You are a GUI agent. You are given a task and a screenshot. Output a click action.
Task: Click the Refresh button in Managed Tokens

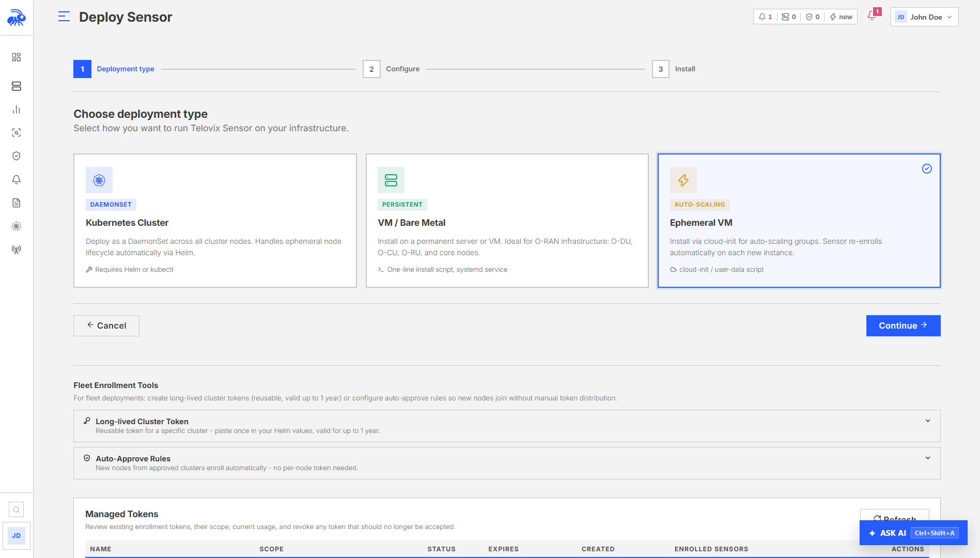coord(894,516)
